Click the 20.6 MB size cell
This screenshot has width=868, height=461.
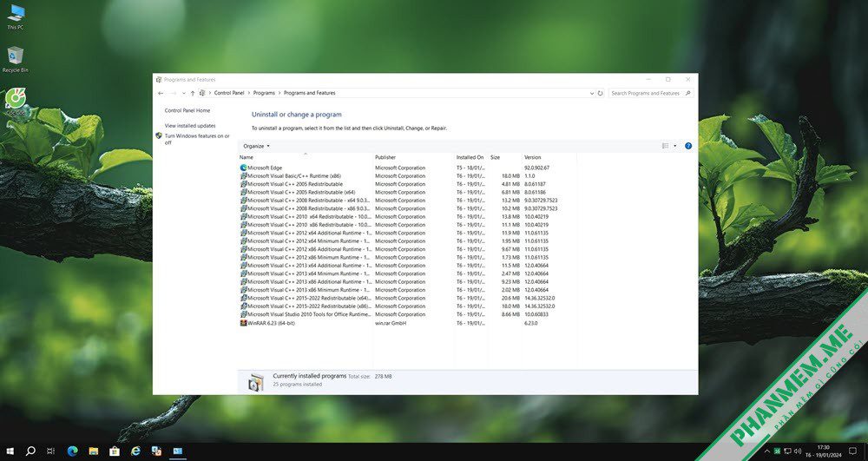click(510, 298)
